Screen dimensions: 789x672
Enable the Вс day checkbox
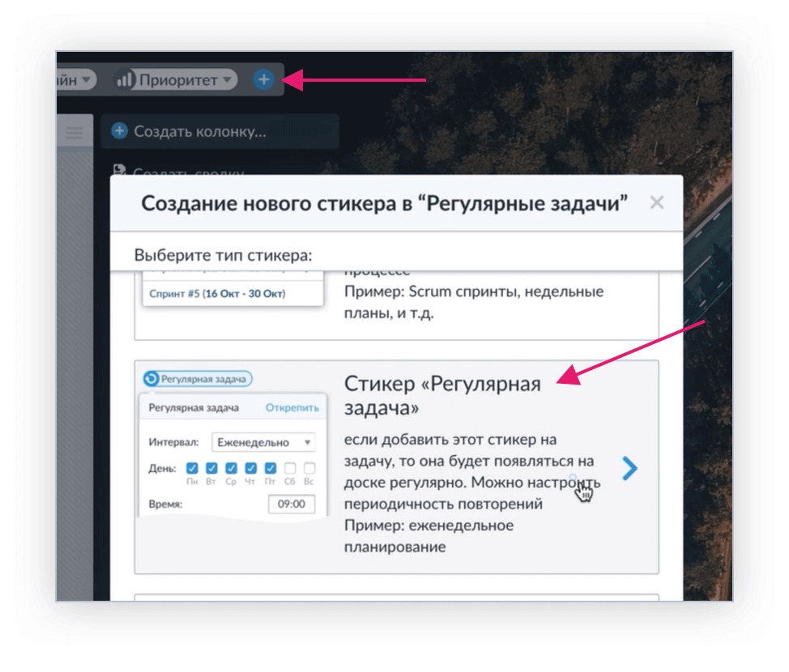309,468
